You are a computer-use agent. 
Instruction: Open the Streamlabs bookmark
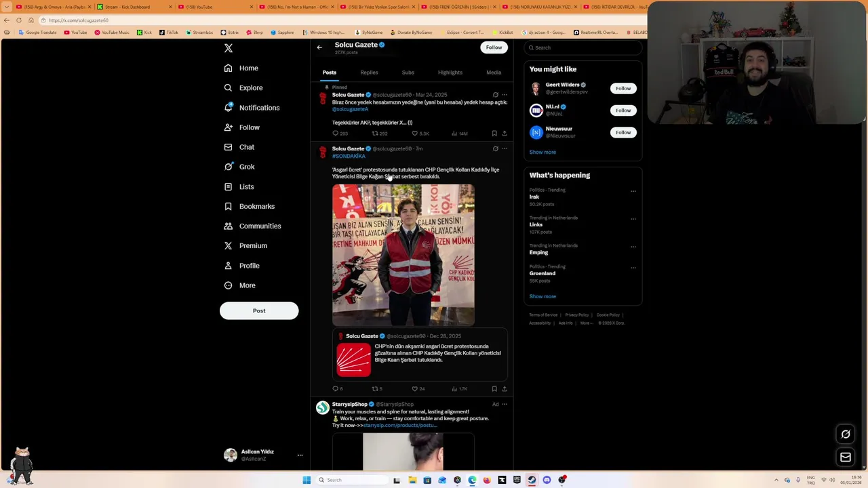[199, 33]
